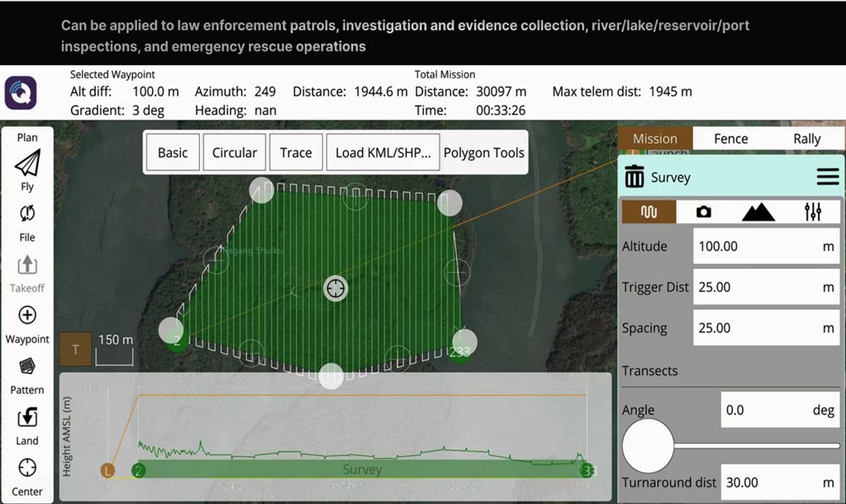Click the Altitude input field
846x504 pixels.
(x=753, y=247)
